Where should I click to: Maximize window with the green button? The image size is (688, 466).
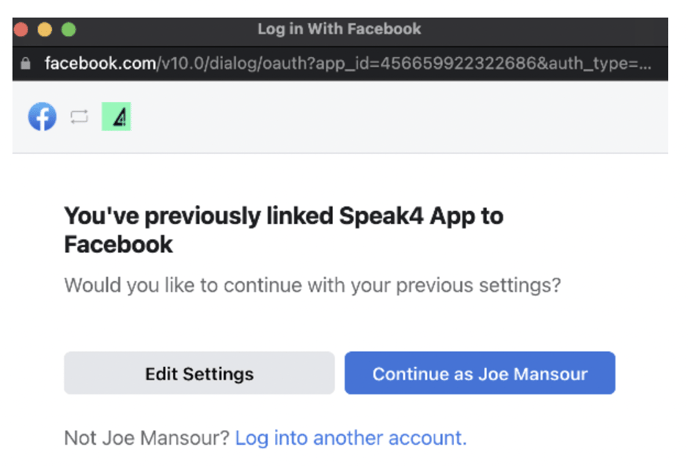tap(68, 29)
